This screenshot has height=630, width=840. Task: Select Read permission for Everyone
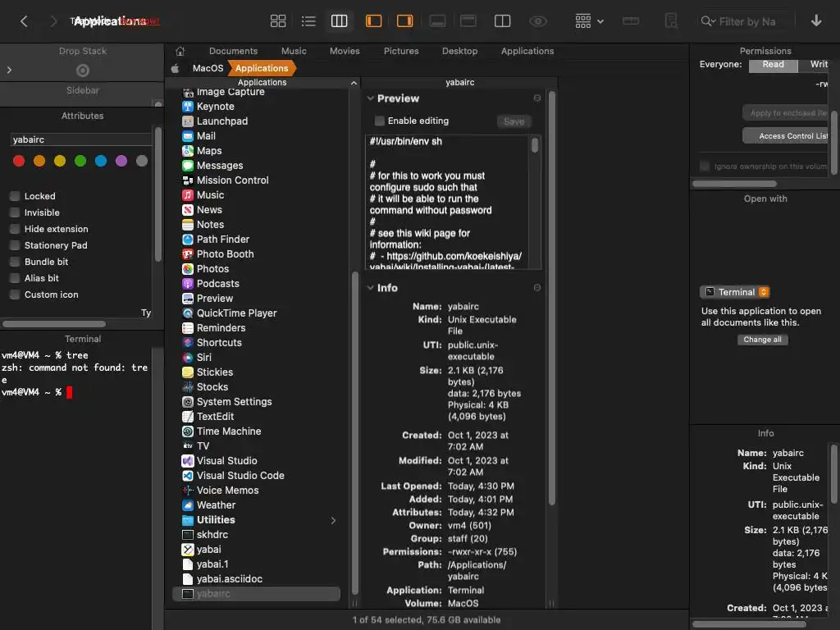click(773, 64)
